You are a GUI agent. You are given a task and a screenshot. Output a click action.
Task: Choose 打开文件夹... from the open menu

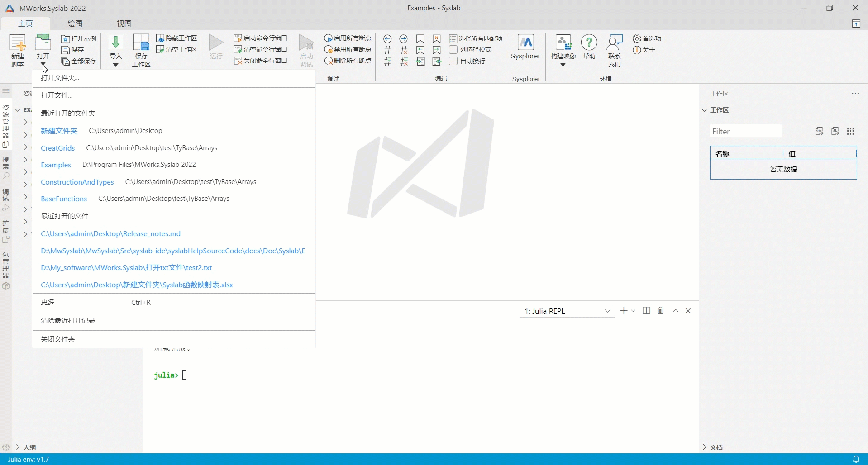(x=60, y=78)
